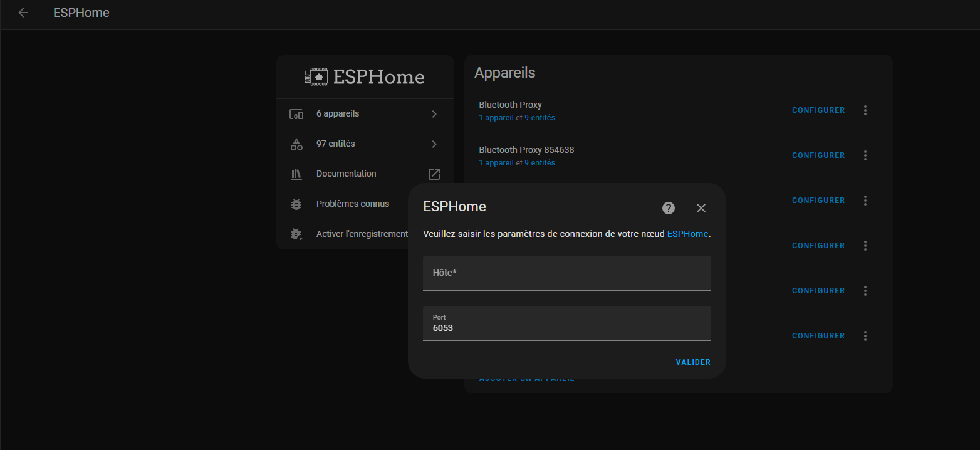Screen dimensions: 980x450
Task: Open Problèmes connus entry
Action: (343, 204)
